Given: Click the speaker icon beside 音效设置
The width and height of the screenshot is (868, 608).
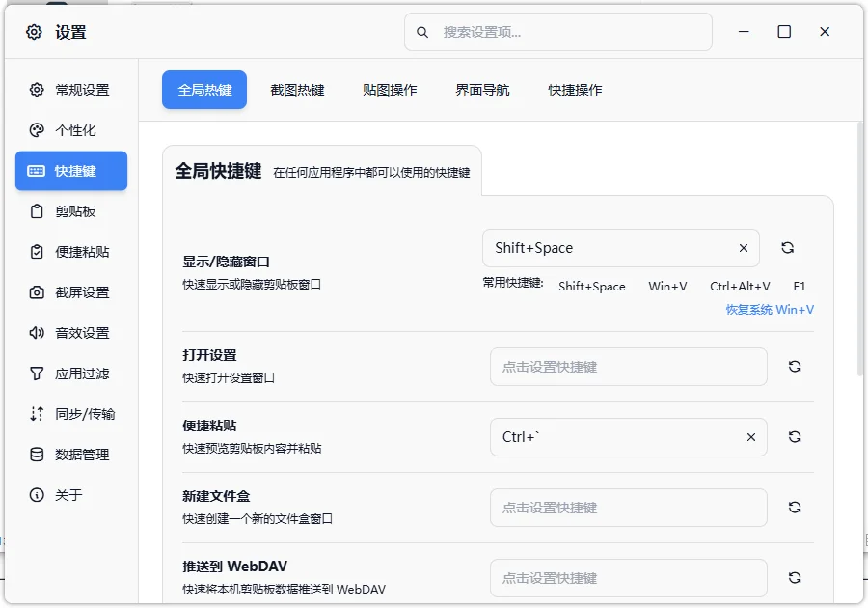Looking at the screenshot, I should point(37,333).
